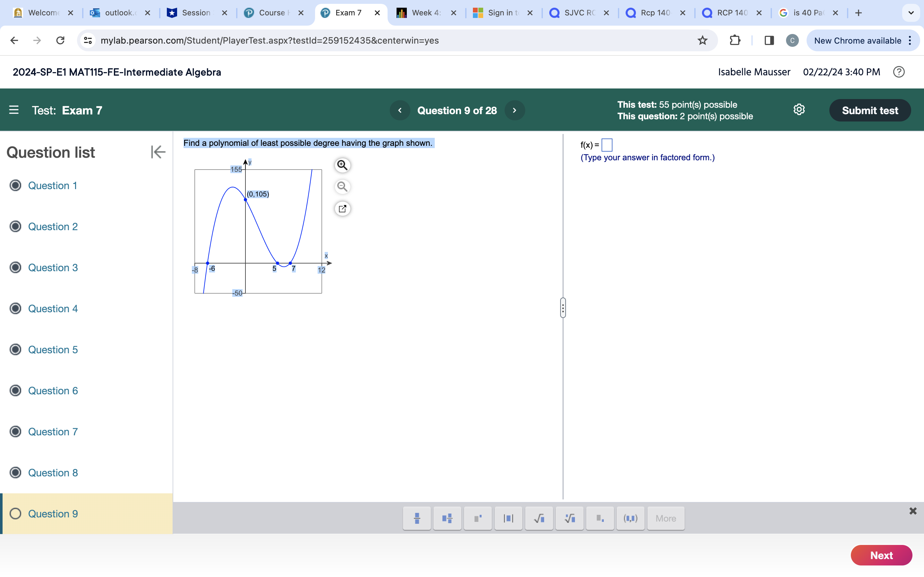Zoom in on the graph
The width and height of the screenshot is (924, 577).
[342, 165]
